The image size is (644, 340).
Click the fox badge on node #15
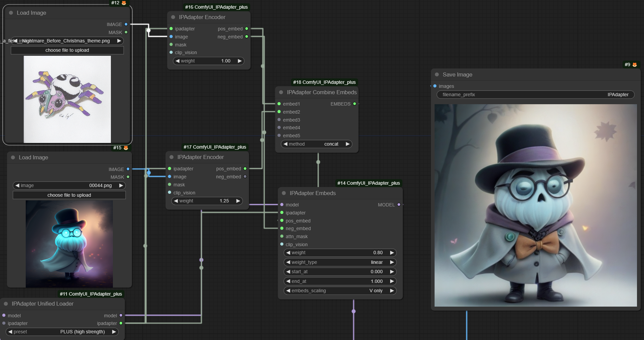pyautogui.click(x=126, y=148)
